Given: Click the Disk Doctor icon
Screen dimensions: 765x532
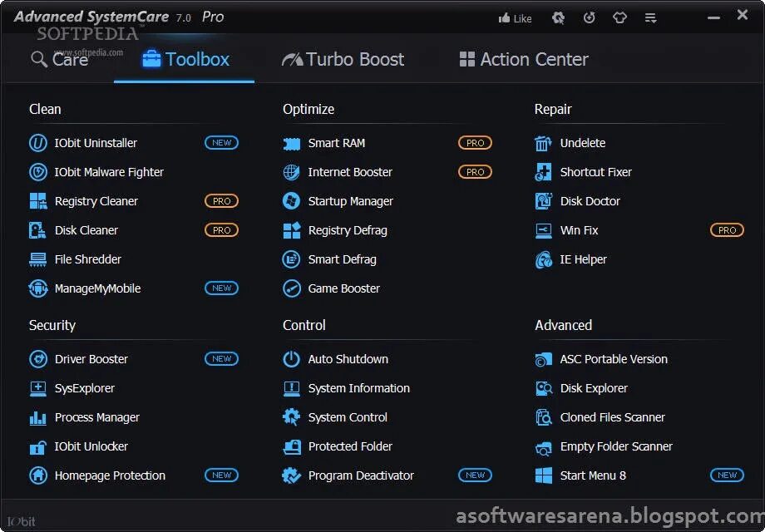Looking at the screenshot, I should click(544, 201).
